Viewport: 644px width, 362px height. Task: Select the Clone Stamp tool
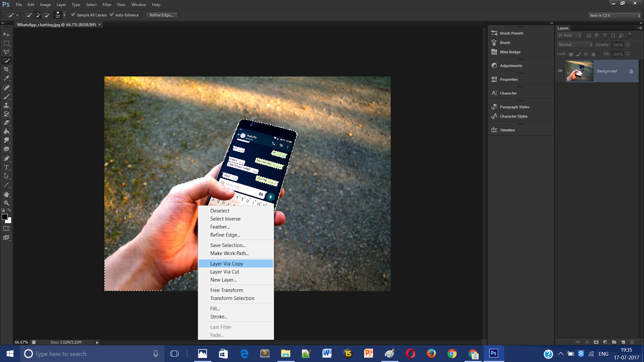(6, 105)
